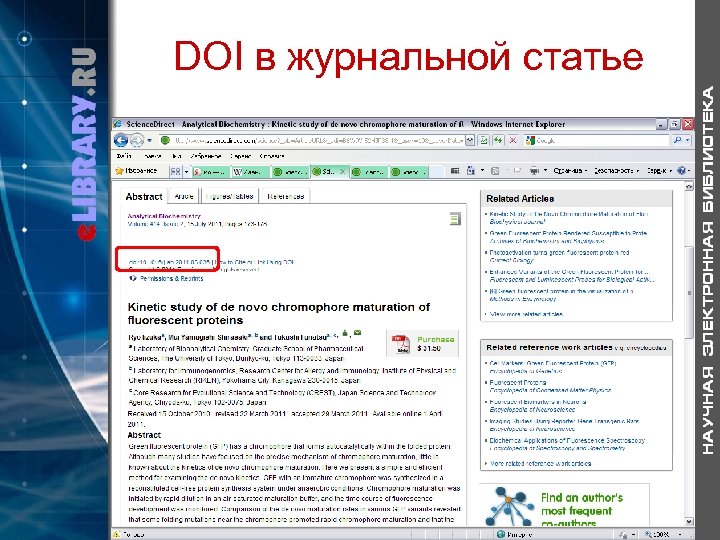
Task: Switch to the Wikipedia W browser tab
Action: (250, 172)
